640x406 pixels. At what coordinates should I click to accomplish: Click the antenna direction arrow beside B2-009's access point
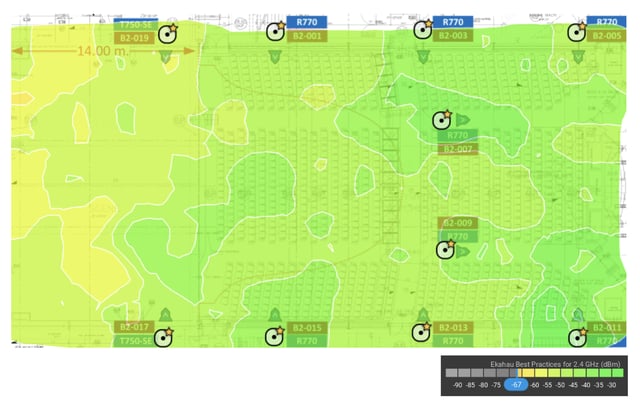(x=462, y=252)
